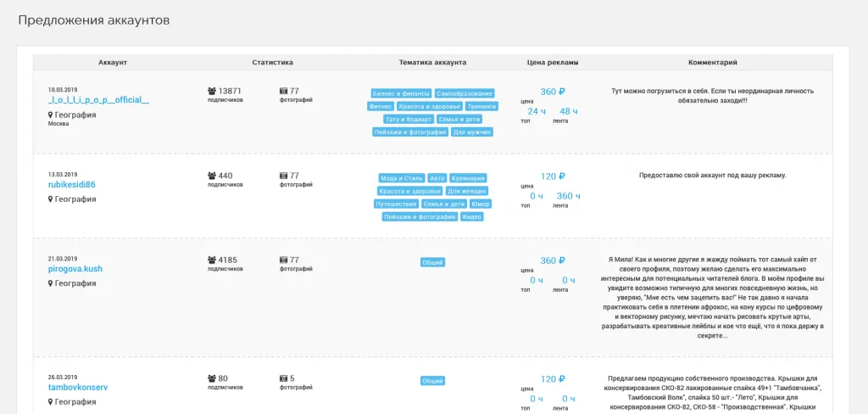Viewport: 868px width, 414px height.
Task: Click Пейзажи и фотография tag in the _l_o_l_l_i_p_o_p__official__ row
Action: click(410, 132)
